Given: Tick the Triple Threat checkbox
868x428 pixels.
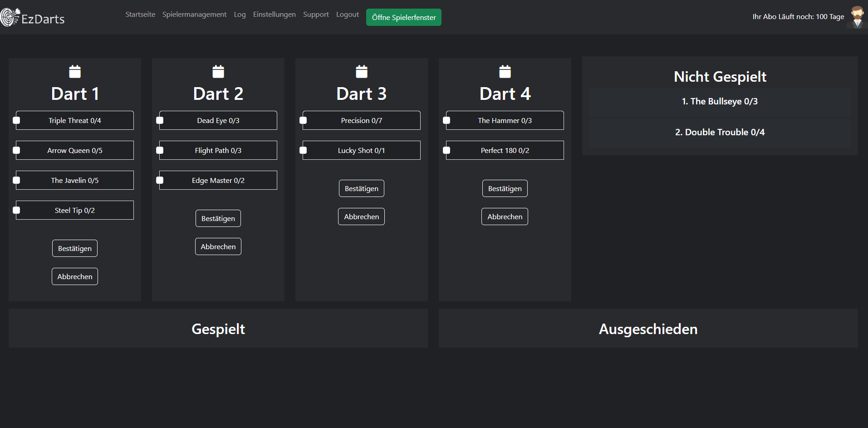Looking at the screenshot, I should point(16,120).
